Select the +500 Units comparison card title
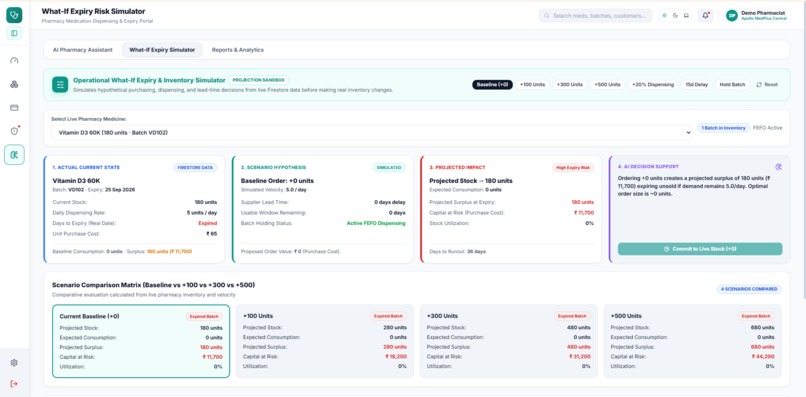Viewport: 806px width, 397px height. [626, 316]
